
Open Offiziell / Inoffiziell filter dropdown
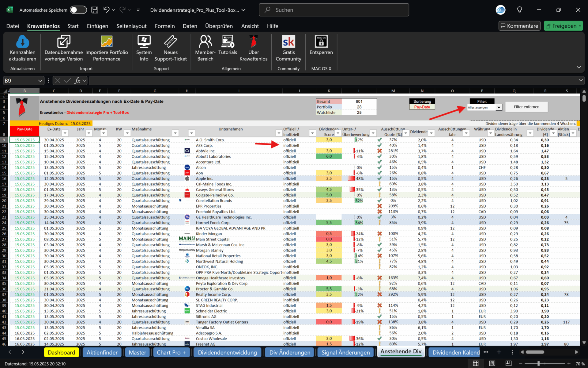[x=312, y=133]
